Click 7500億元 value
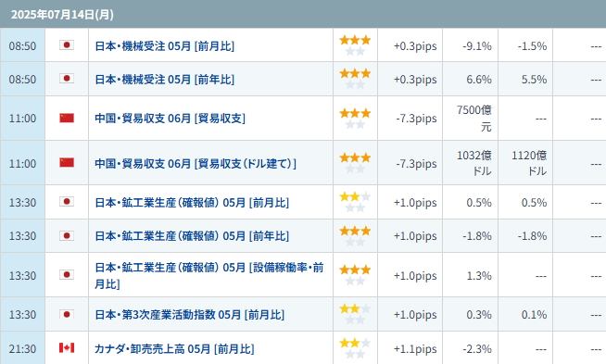Screen dimensions: 606x364 click(474, 119)
